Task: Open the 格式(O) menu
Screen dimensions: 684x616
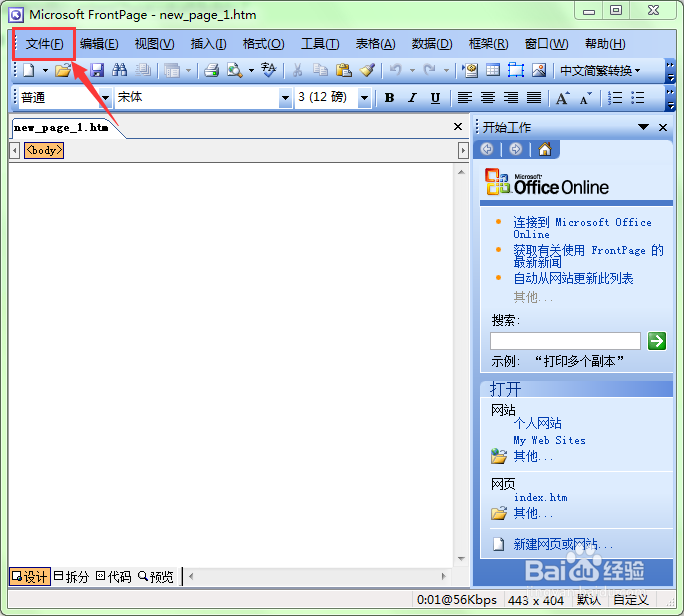Action: click(263, 44)
